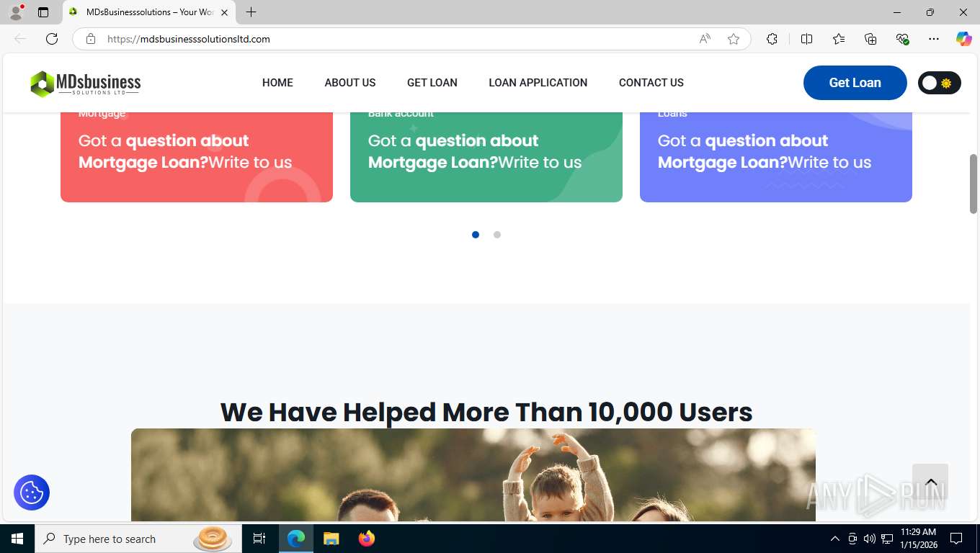Click the scroll-to-top arrow button
The image size is (980, 553).
[x=930, y=482]
